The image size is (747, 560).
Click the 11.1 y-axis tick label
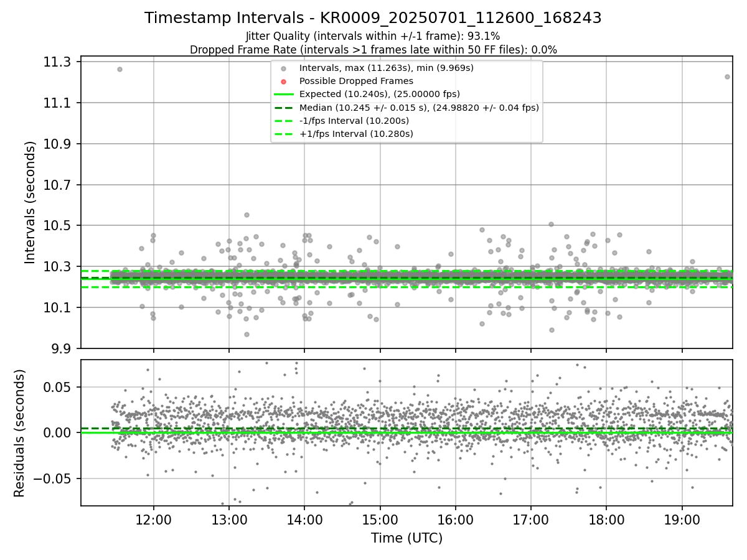tap(59, 103)
